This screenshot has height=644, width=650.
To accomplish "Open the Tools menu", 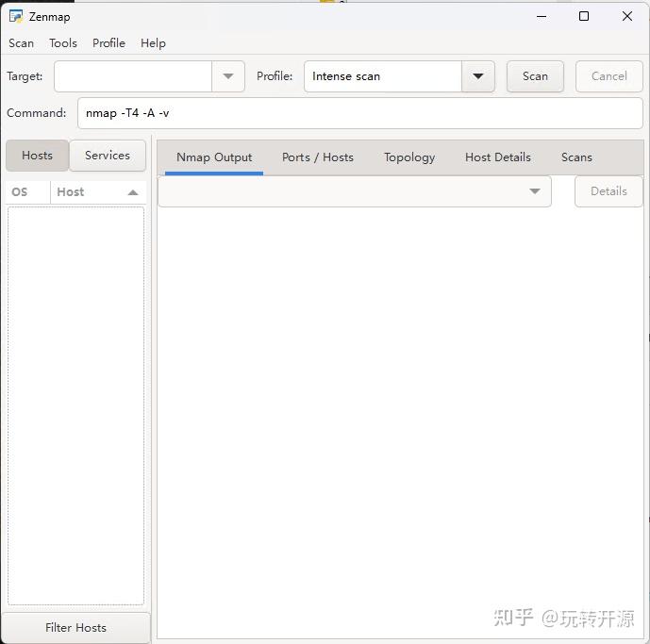I will point(63,43).
